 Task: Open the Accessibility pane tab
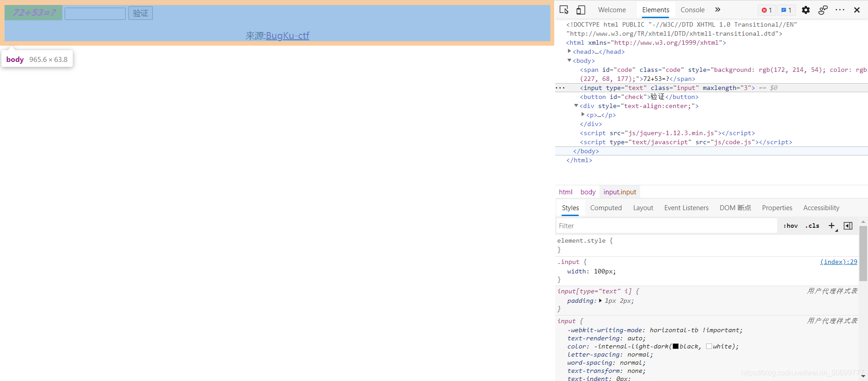click(821, 208)
